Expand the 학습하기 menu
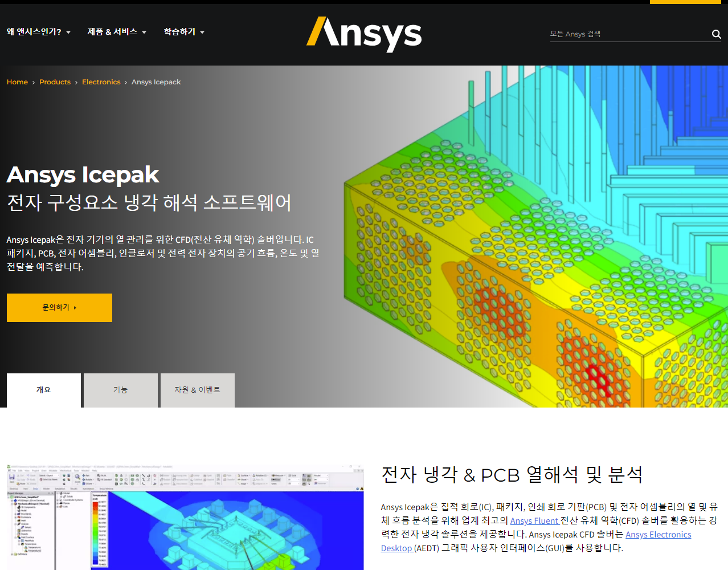 (184, 32)
